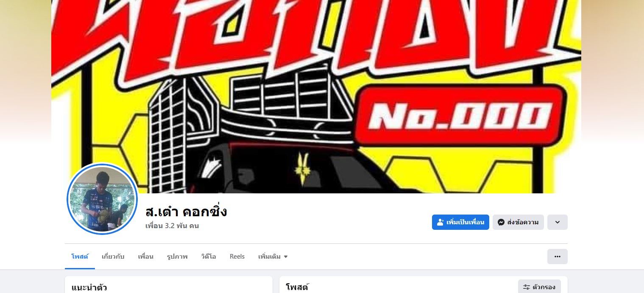
Task: Click the แนะนำตัว section heading
Action: (x=89, y=287)
